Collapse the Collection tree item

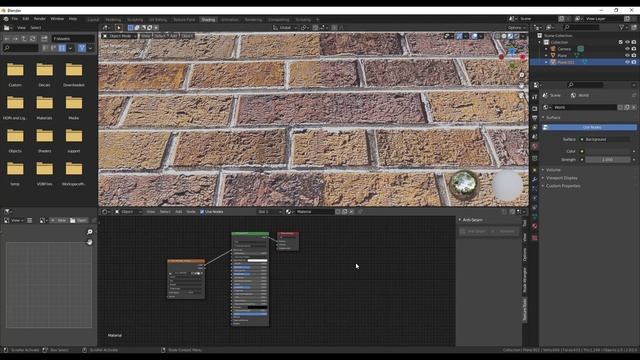click(x=540, y=42)
